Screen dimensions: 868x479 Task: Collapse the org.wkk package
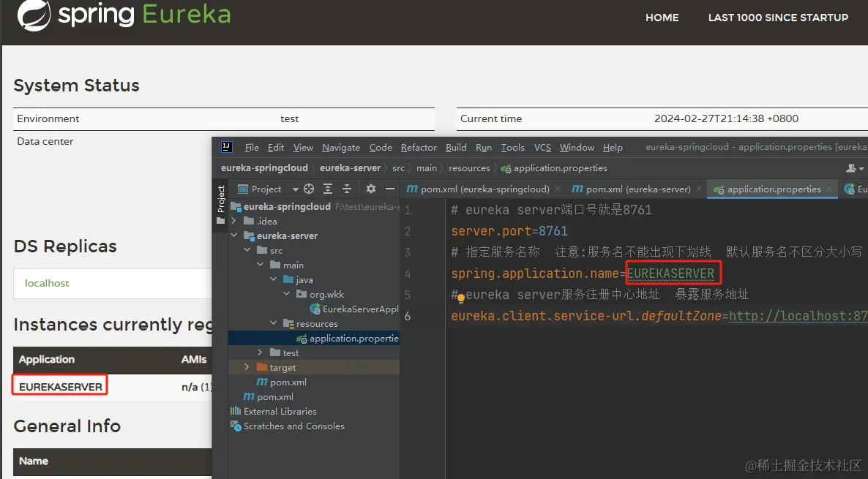[x=287, y=294]
